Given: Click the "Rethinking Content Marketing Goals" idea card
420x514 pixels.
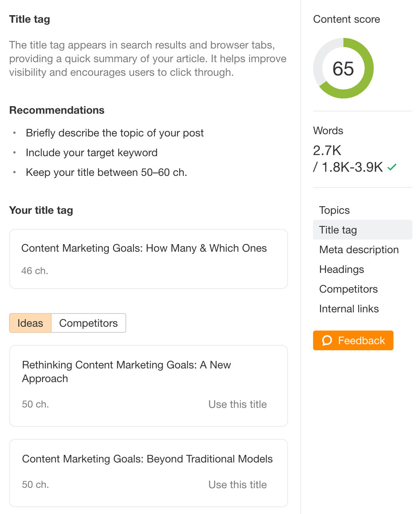Looking at the screenshot, I should click(126, 371).
